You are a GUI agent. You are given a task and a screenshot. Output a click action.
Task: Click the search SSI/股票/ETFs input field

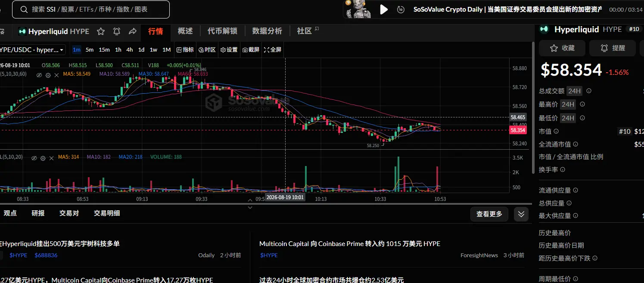[91, 9]
